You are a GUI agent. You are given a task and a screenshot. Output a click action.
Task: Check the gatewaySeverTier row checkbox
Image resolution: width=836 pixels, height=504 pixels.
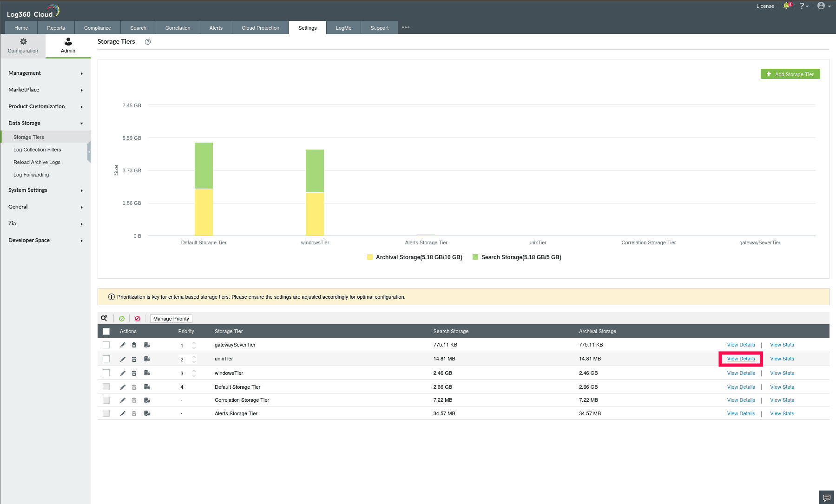coord(106,345)
